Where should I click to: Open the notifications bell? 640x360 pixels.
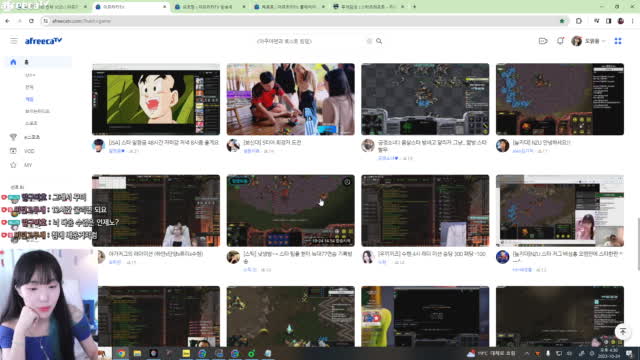tap(560, 41)
